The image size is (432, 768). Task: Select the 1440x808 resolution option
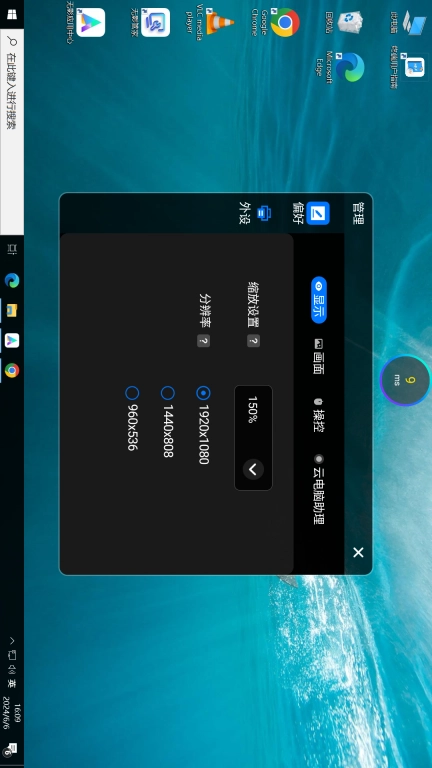[168, 422]
